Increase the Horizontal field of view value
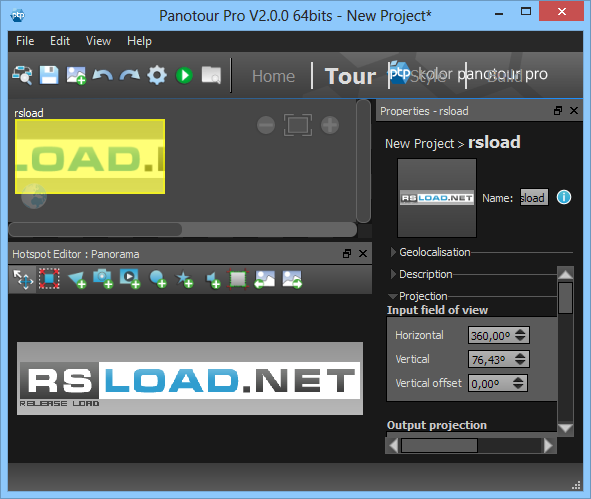591x499 pixels. 520,331
